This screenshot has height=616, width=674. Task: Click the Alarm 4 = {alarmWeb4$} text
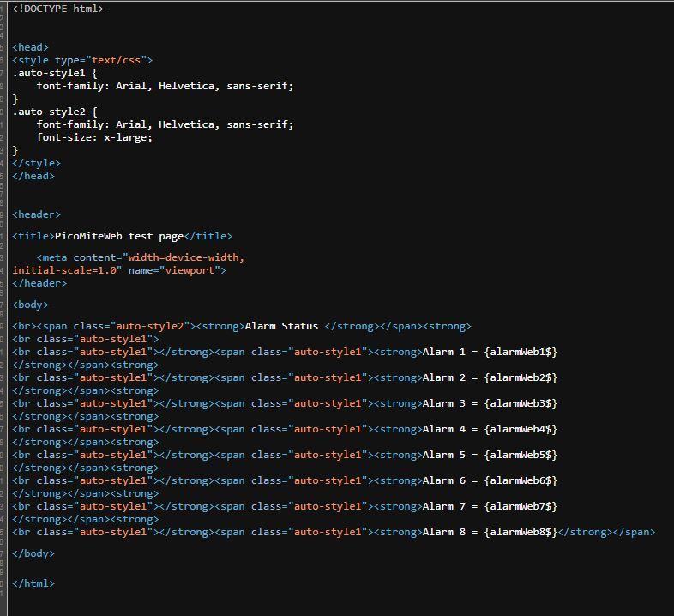coord(490,429)
